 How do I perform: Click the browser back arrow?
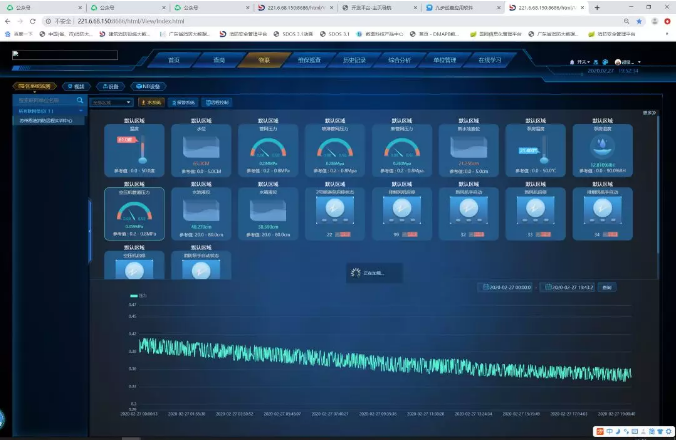coord(7,20)
